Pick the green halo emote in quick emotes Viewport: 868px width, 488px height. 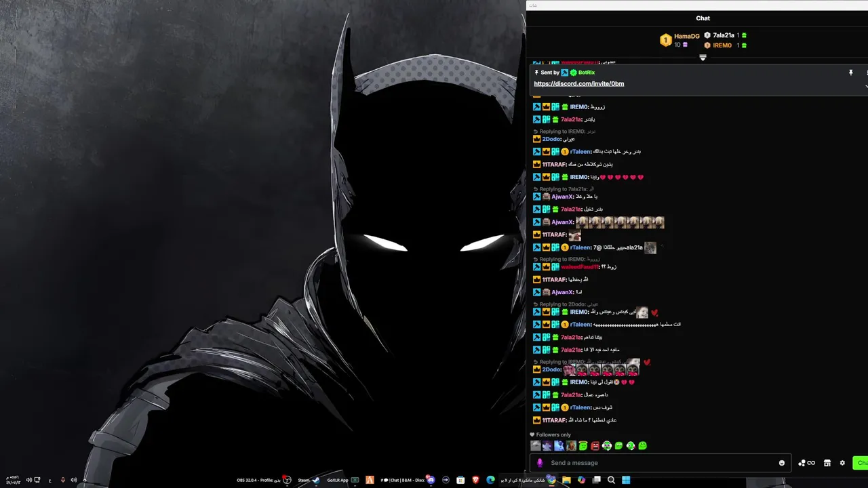click(583, 446)
